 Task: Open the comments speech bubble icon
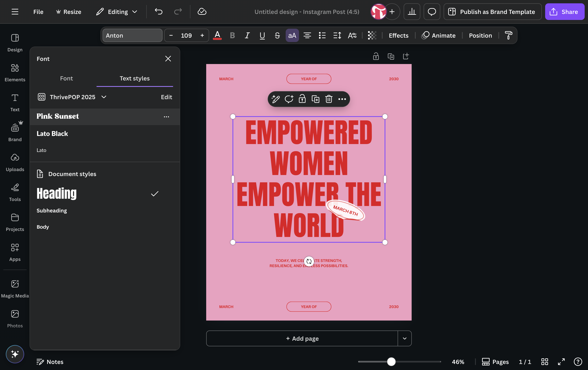[432, 12]
